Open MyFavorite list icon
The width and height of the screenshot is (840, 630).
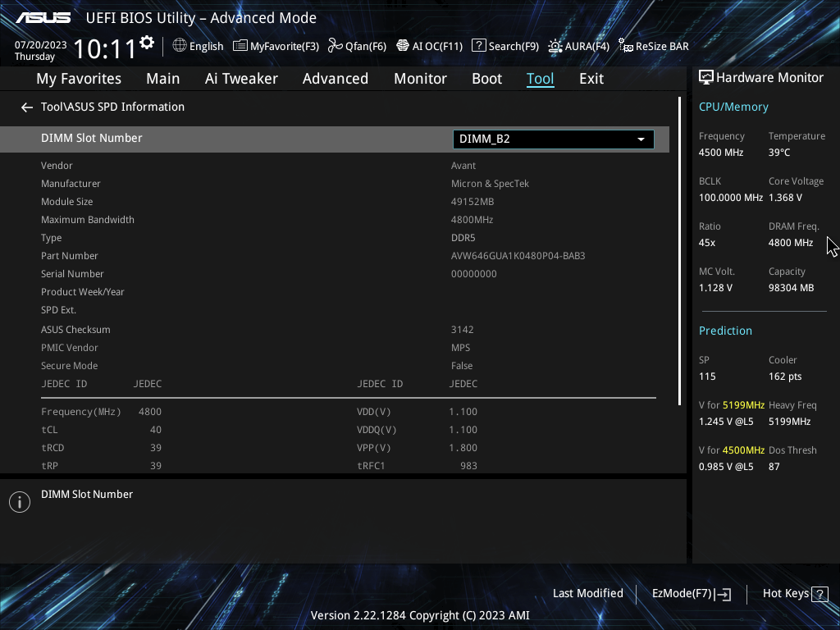(x=240, y=46)
